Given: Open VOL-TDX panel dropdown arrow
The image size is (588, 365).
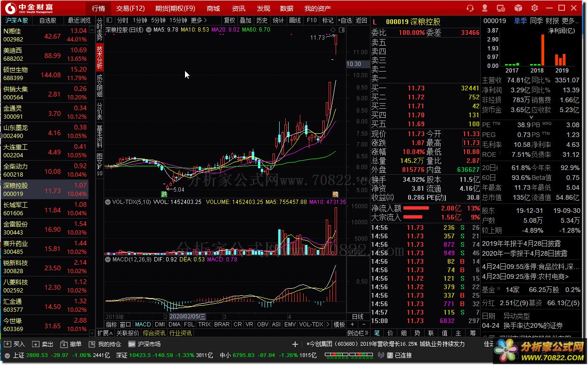Looking at the screenshot, I should (108, 202).
